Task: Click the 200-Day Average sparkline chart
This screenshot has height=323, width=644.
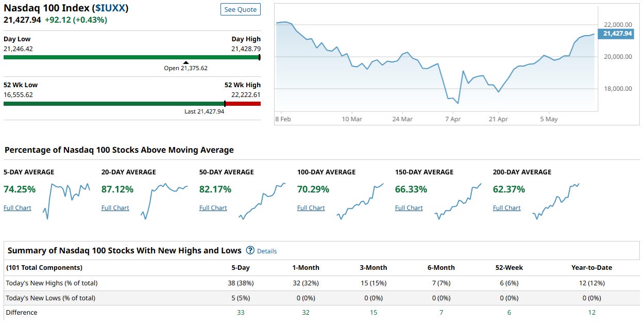Action: pos(556,201)
